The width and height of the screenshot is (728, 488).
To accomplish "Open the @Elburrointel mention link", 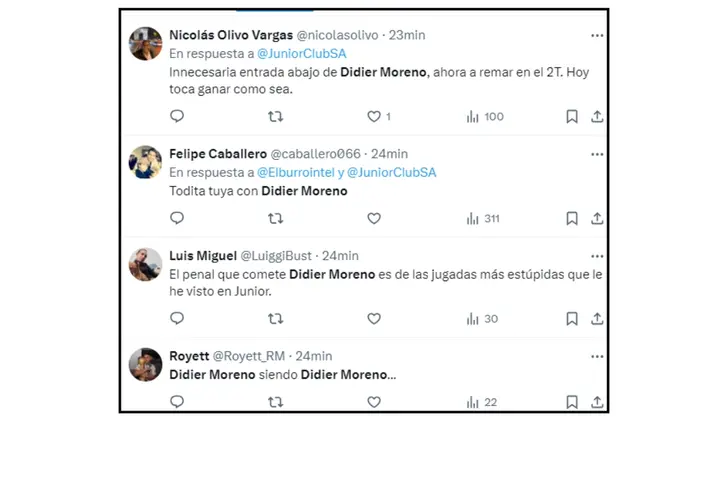I will (296, 173).
